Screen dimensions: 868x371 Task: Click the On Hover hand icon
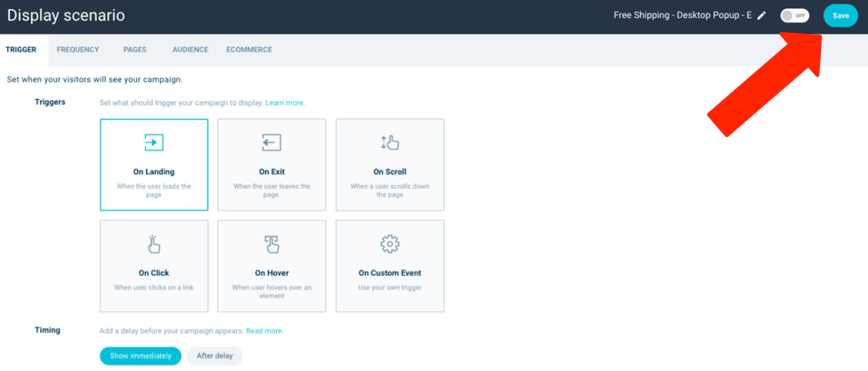tap(272, 244)
